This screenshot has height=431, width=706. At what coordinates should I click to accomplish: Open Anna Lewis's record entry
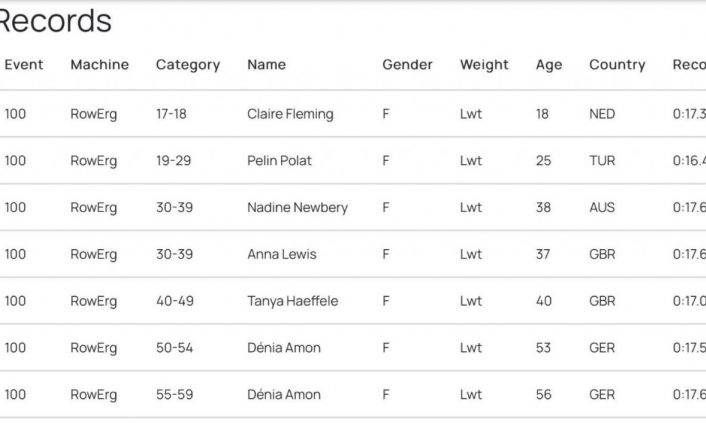pyautogui.click(x=281, y=254)
